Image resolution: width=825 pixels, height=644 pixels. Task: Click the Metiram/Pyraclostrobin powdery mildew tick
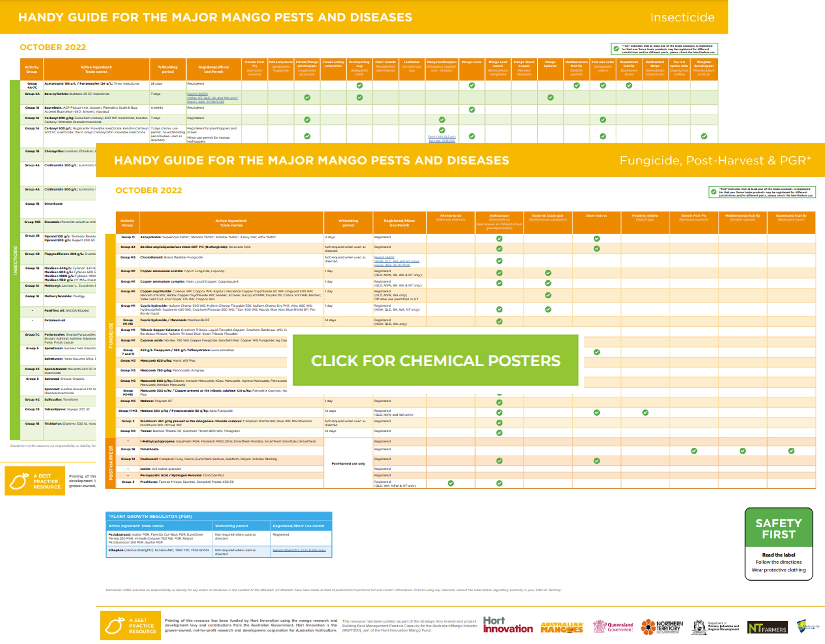[x=645, y=413]
